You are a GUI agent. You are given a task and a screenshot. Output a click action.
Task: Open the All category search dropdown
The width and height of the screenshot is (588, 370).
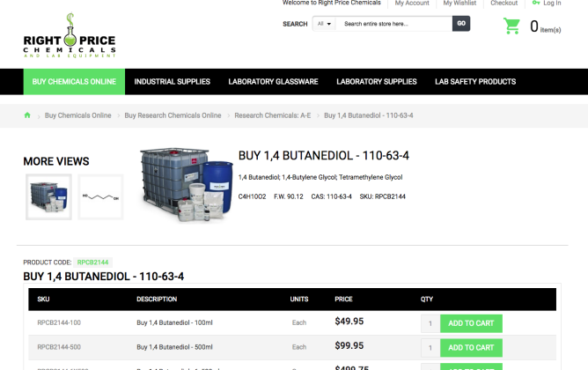(x=324, y=24)
